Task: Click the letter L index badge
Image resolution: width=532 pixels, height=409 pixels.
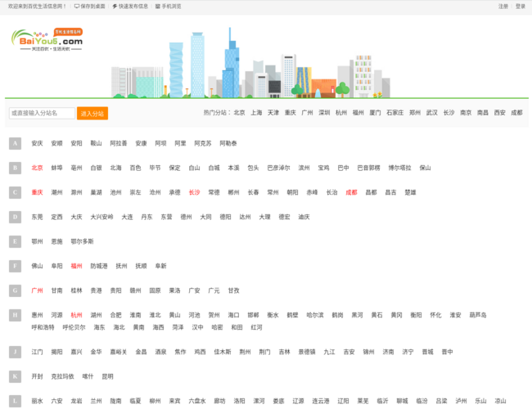Action: (15, 401)
